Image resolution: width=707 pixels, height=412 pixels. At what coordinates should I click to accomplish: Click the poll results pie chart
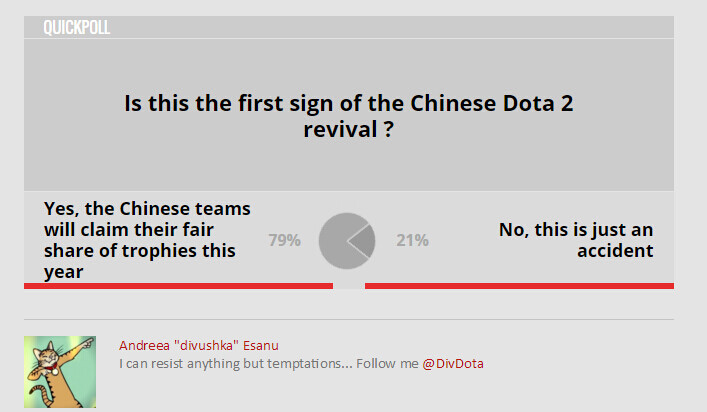(347, 241)
